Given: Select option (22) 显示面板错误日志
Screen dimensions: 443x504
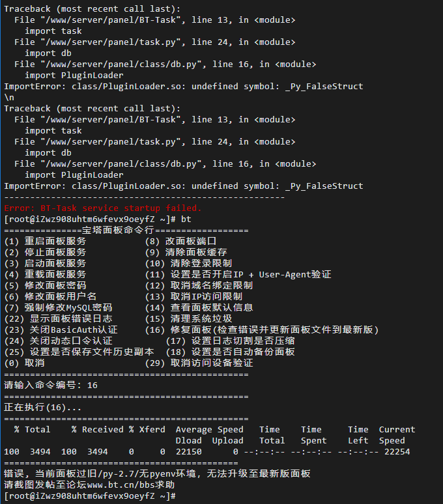Looking at the screenshot, I should click(58, 319).
